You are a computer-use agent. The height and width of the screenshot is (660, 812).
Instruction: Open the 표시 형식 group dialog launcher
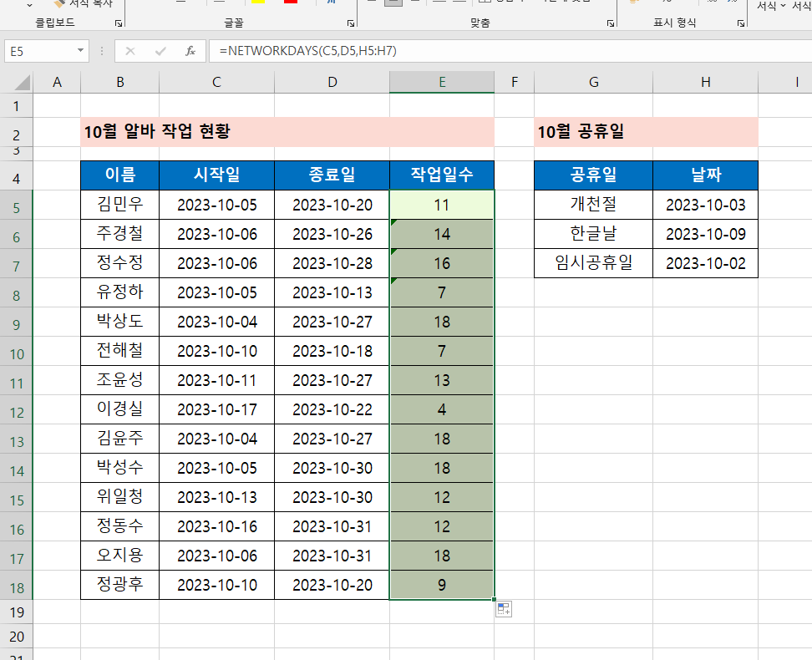coord(741,23)
